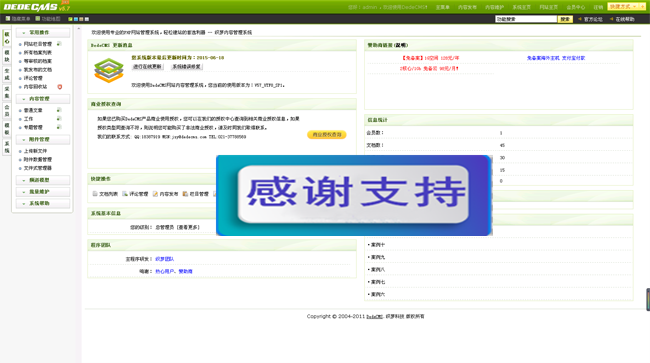Switch to the 会员 vertical tab
650x363 pixels.
(x=7, y=110)
